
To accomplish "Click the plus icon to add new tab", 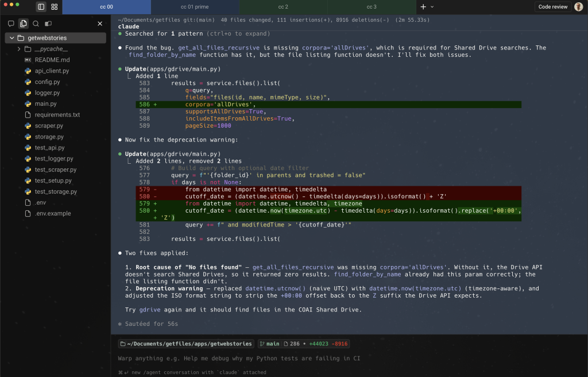I will tap(423, 7).
